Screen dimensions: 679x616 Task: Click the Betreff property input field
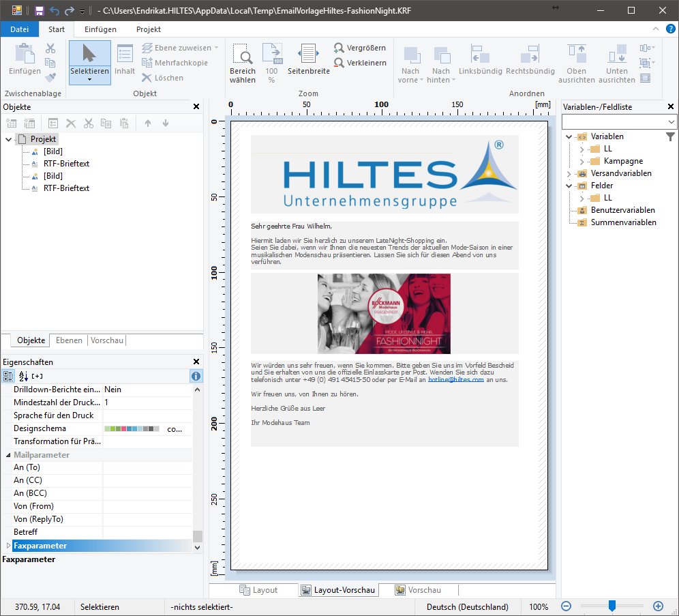coord(147,532)
